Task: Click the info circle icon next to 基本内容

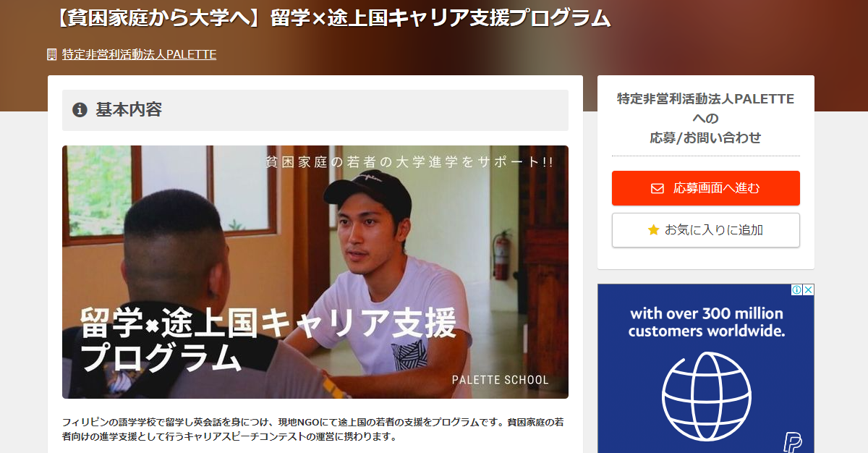Action: (x=80, y=110)
